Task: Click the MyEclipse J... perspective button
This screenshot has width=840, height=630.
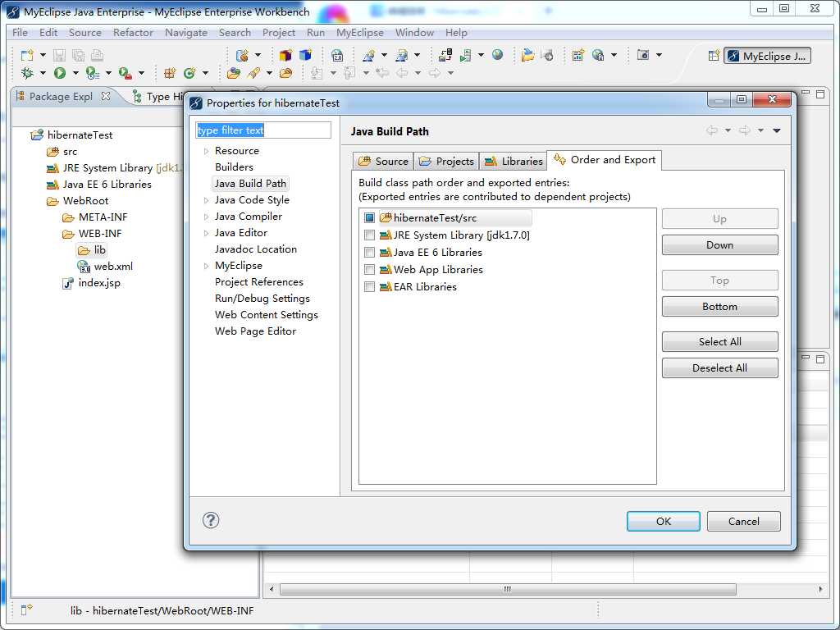Action: 767,56
